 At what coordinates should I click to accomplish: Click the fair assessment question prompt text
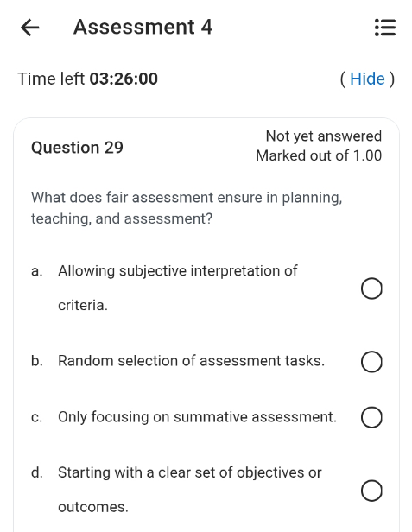[187, 208]
